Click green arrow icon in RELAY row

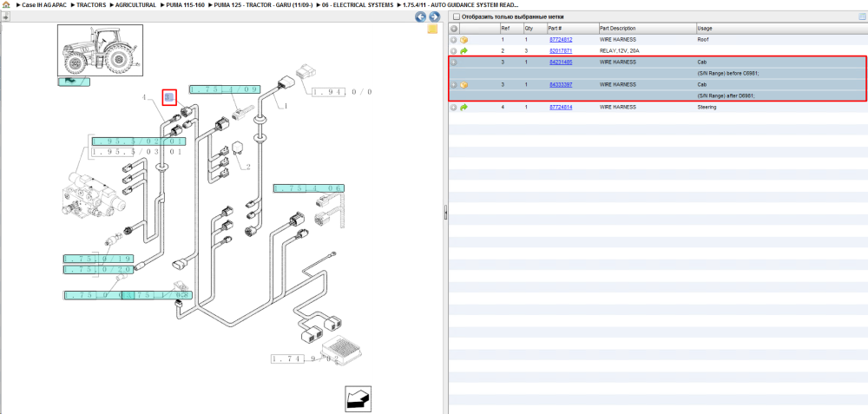(464, 51)
